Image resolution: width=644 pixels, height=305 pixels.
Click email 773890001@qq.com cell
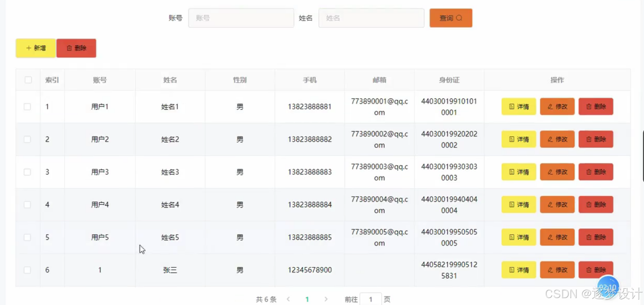pos(380,107)
